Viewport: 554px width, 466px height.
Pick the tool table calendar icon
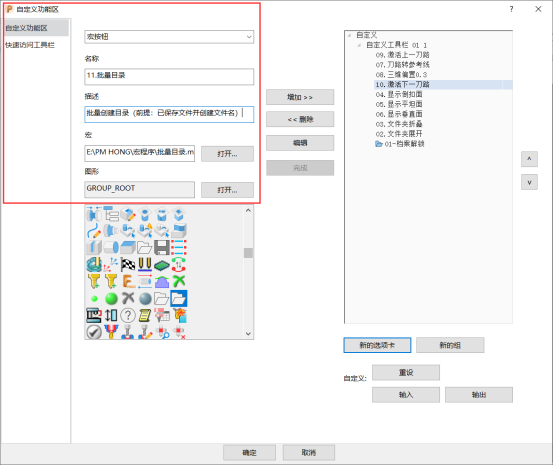point(162,315)
